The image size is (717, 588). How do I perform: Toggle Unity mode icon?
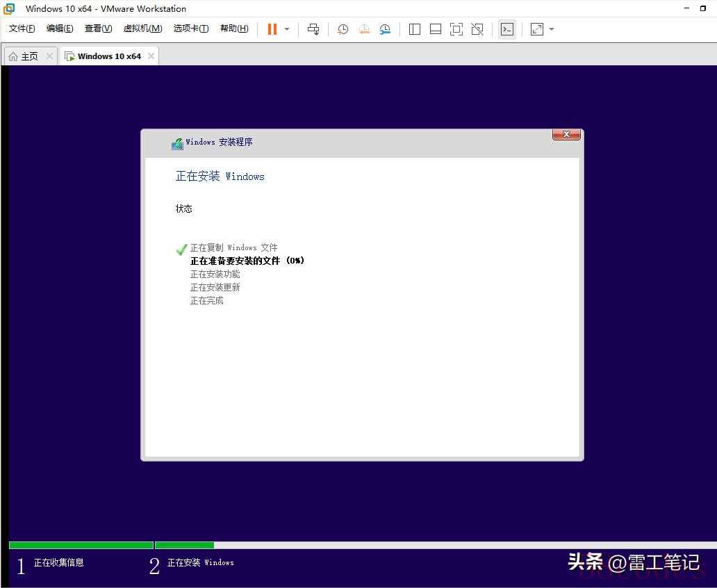(477, 29)
